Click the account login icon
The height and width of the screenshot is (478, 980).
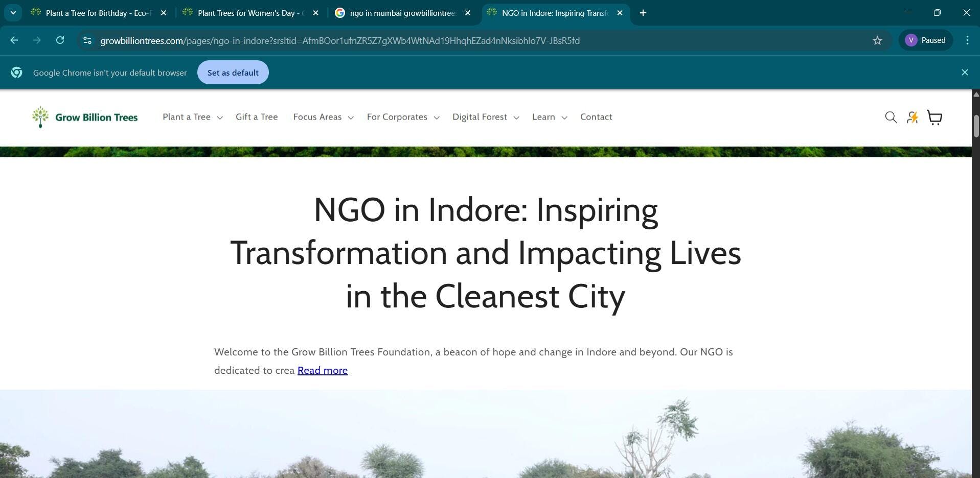click(x=913, y=117)
